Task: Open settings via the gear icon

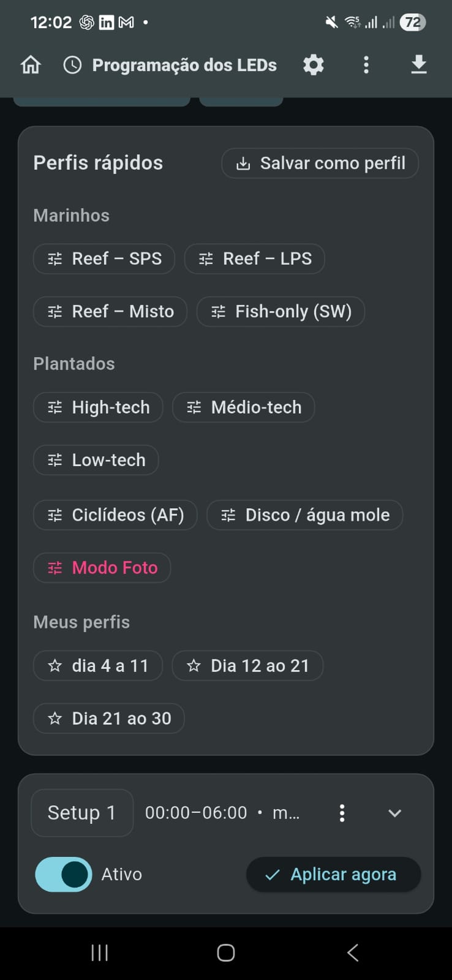Action: [314, 65]
